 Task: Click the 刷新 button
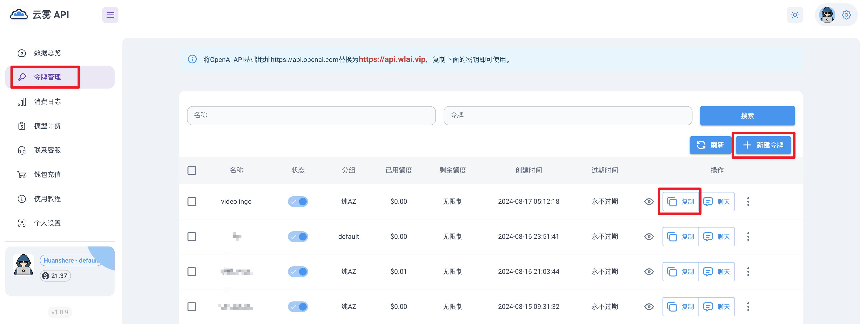[x=710, y=145]
